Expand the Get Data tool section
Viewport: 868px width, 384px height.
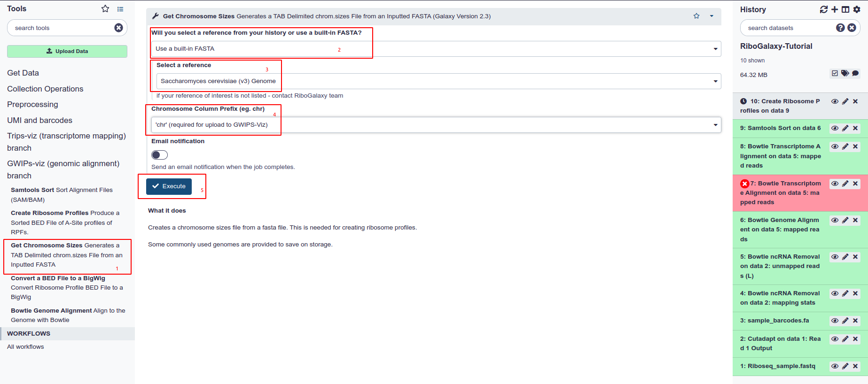23,73
